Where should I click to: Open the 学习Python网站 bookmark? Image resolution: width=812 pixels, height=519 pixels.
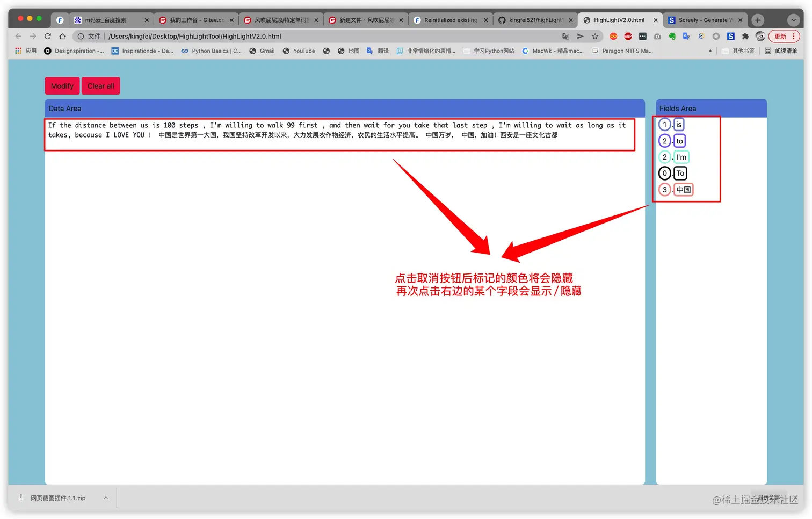(489, 51)
